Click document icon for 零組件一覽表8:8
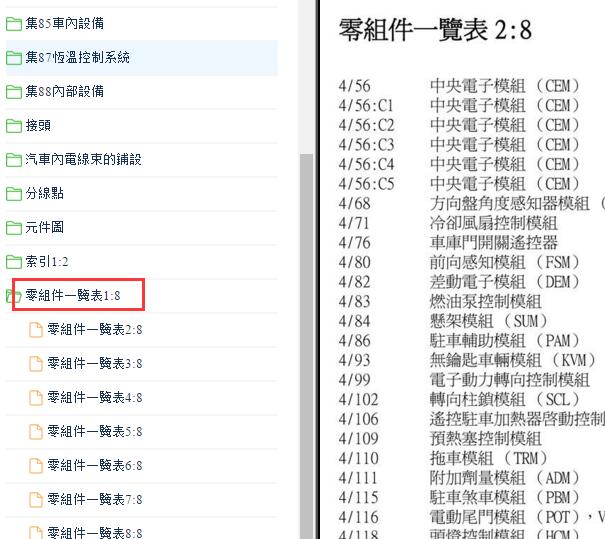The image size is (605, 539). (x=36, y=532)
